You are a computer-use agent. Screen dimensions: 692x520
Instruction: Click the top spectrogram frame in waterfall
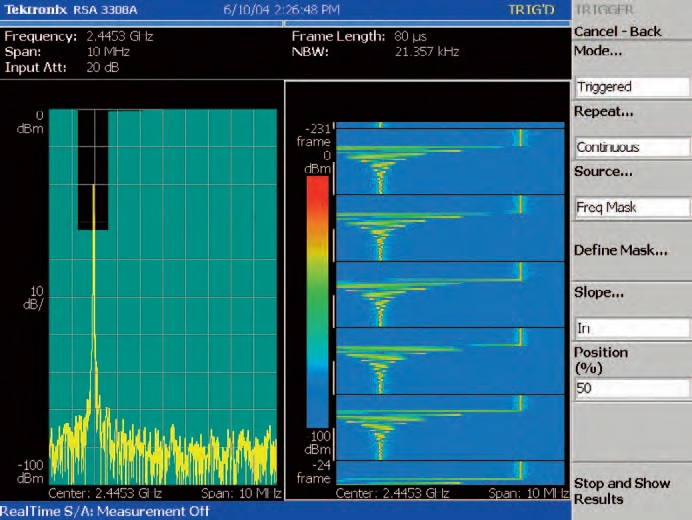pyautogui.click(x=450, y=160)
